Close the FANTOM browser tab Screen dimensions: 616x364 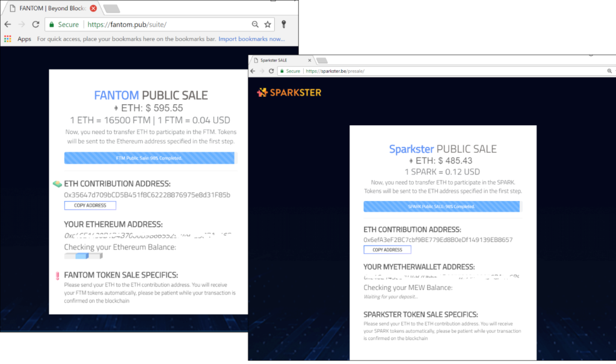93,8
